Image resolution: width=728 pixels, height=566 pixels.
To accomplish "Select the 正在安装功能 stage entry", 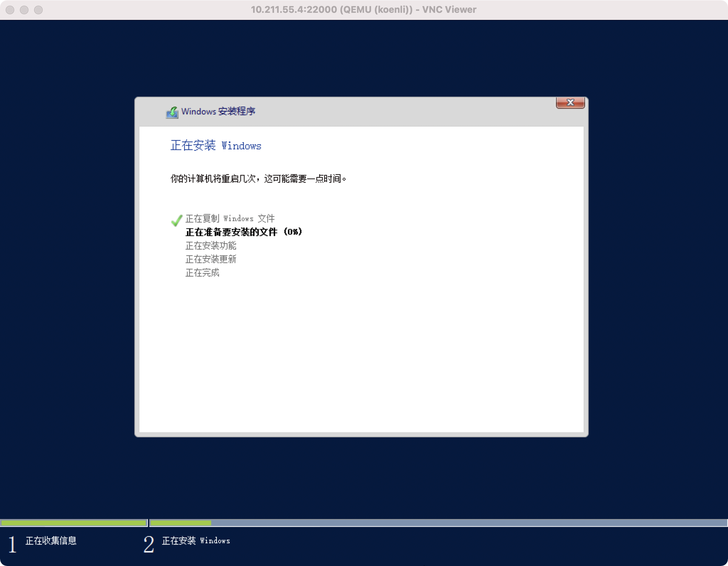I will [x=210, y=246].
